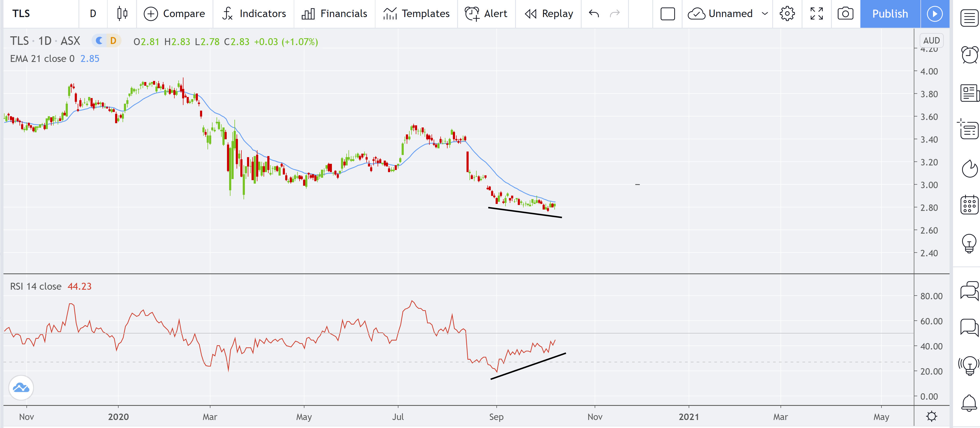Open the watchlist panel icon
This screenshot has width=980, height=428.
tap(969, 18)
